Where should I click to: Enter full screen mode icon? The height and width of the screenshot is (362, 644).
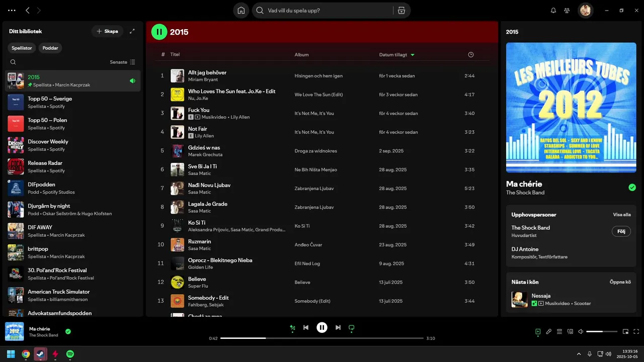636,331
